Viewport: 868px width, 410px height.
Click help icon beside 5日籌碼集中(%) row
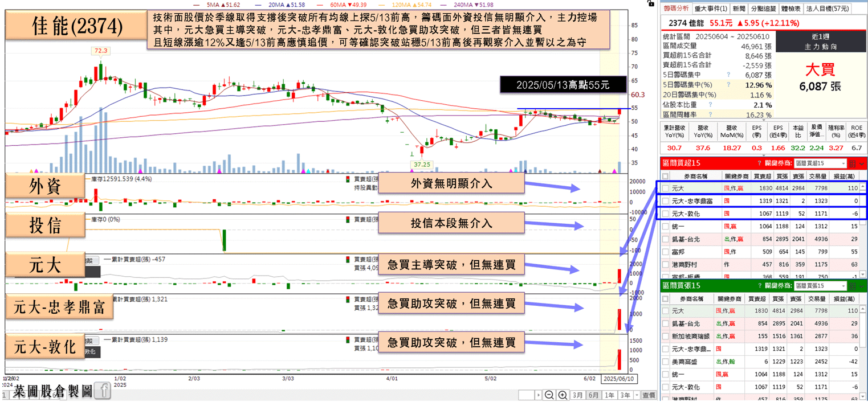coord(728,85)
